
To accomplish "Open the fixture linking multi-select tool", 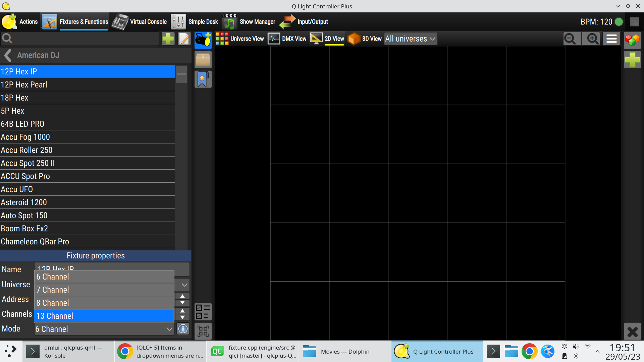I will click(x=203, y=331).
